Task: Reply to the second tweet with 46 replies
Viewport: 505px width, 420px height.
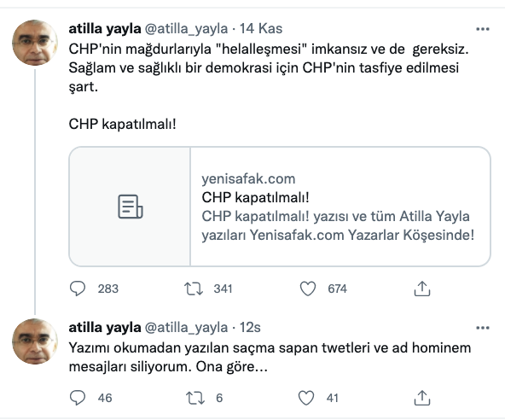Action: coord(78,398)
